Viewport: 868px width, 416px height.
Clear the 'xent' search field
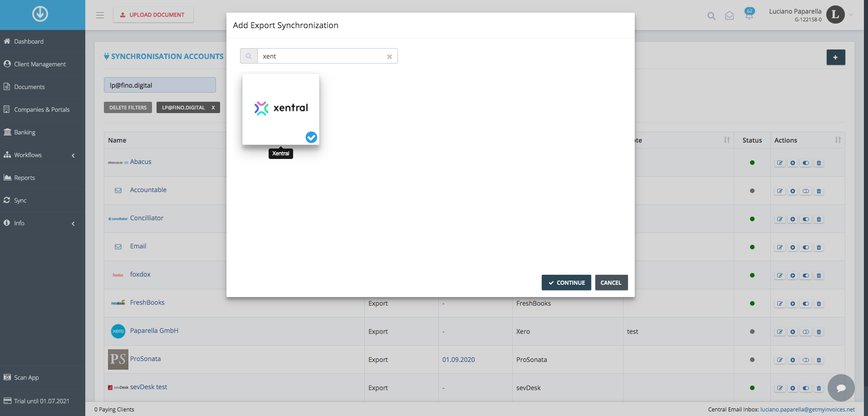click(x=389, y=57)
